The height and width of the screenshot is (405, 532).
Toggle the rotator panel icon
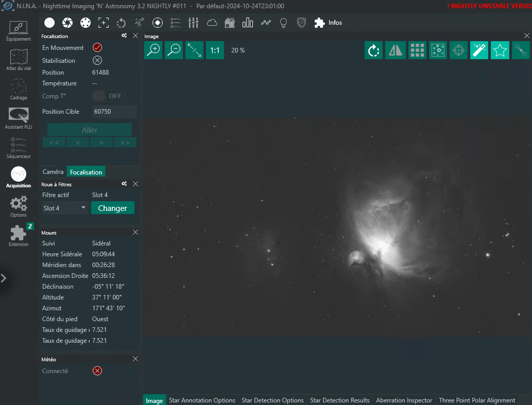(x=122, y=23)
